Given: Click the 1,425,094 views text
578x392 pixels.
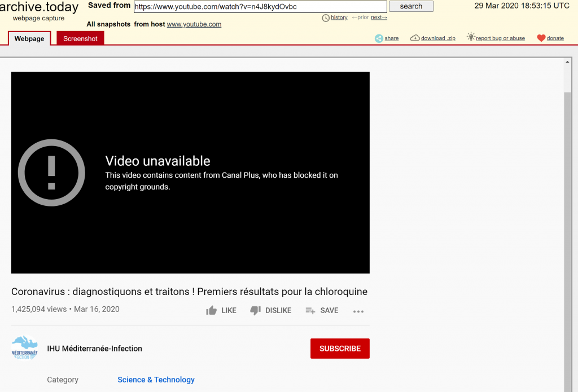Looking at the screenshot, I should coord(39,309).
